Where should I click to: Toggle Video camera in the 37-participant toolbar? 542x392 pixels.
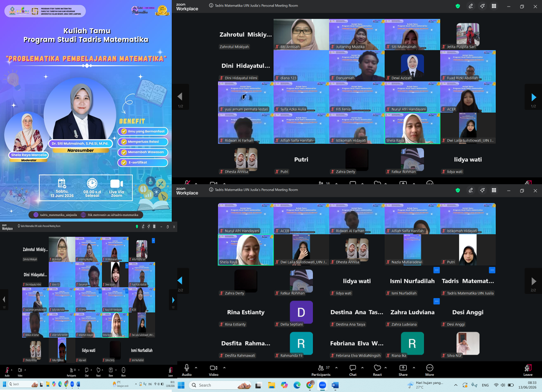click(213, 370)
